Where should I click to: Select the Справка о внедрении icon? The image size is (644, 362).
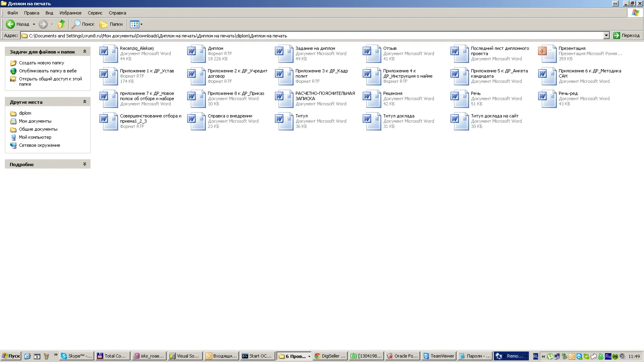196,121
